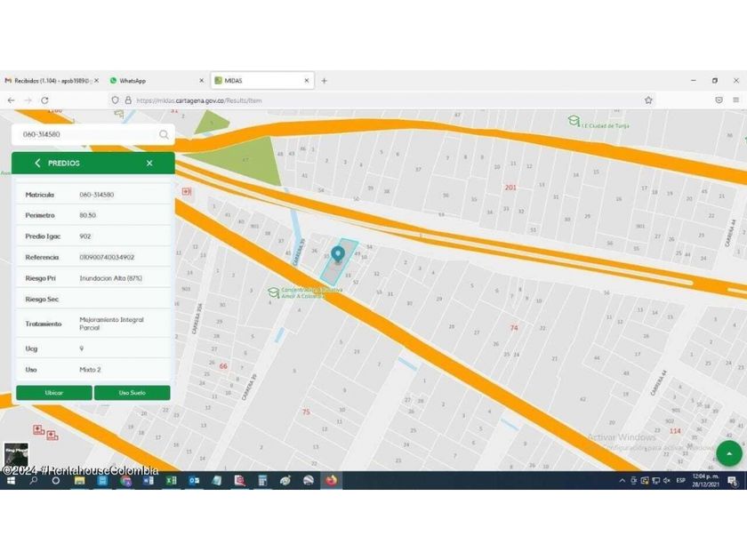The image size is (747, 560).
Task: Click the Matricula value 060-314580
Action: (x=97, y=195)
